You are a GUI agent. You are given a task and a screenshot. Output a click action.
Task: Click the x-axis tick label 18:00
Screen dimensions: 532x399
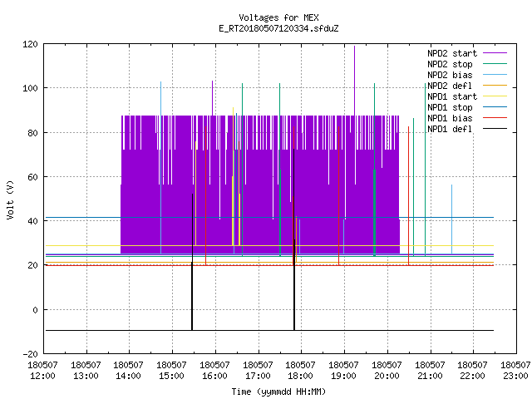(x=301, y=377)
